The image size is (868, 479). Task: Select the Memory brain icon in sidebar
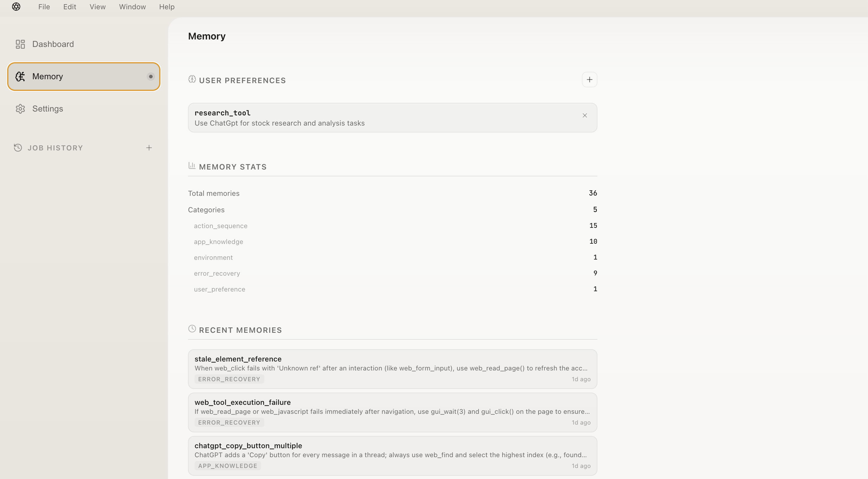20,77
